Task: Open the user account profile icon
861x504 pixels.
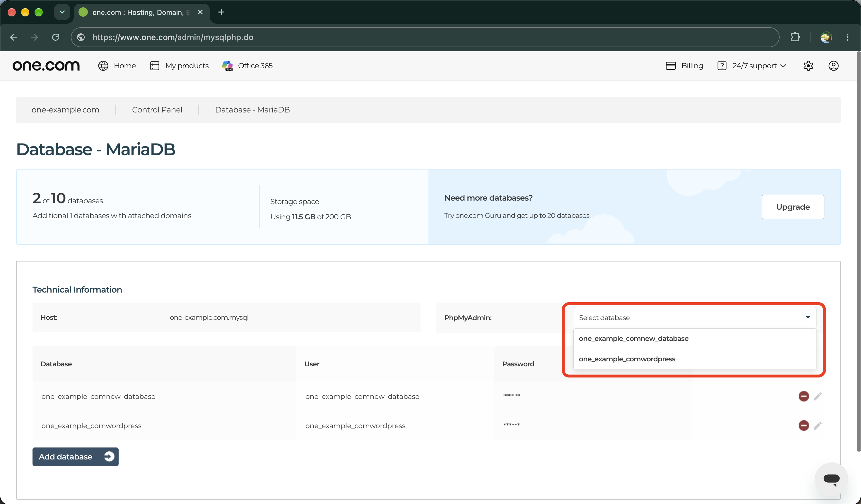Action: coord(833,66)
